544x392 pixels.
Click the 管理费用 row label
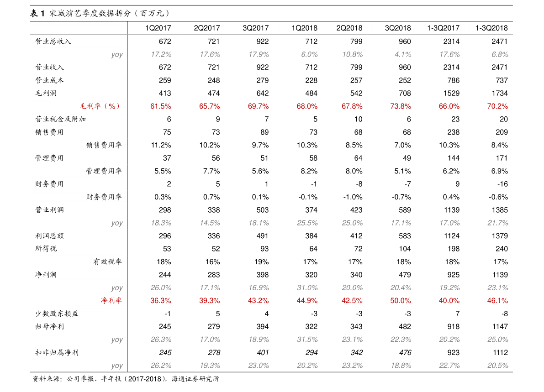tap(49, 158)
